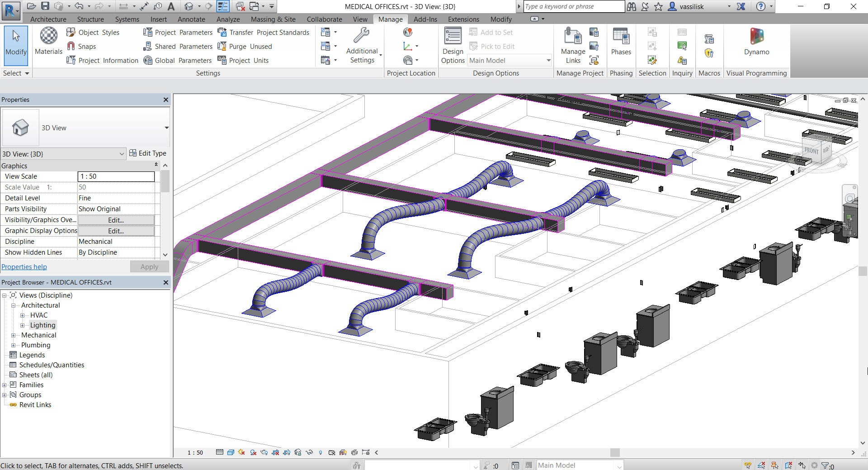Open the 3D View: {3D} instance dropdown
Image resolution: width=868 pixels, height=470 pixels.
122,154
